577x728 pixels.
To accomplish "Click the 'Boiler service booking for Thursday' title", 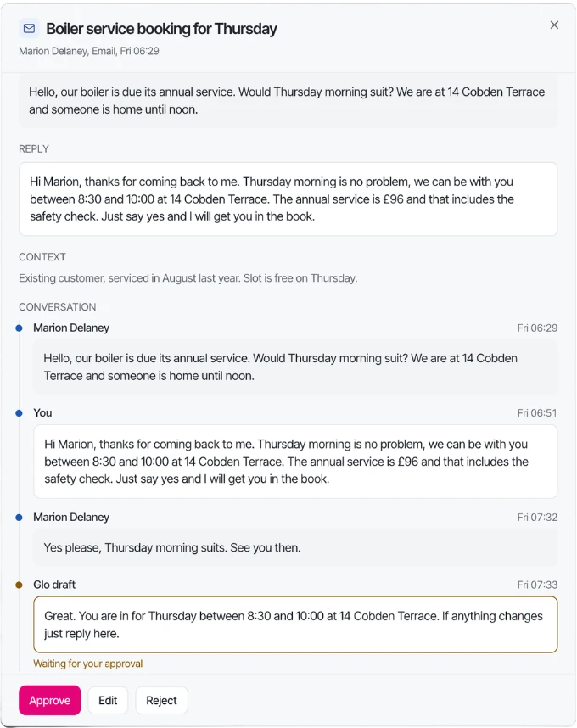I will [x=161, y=29].
